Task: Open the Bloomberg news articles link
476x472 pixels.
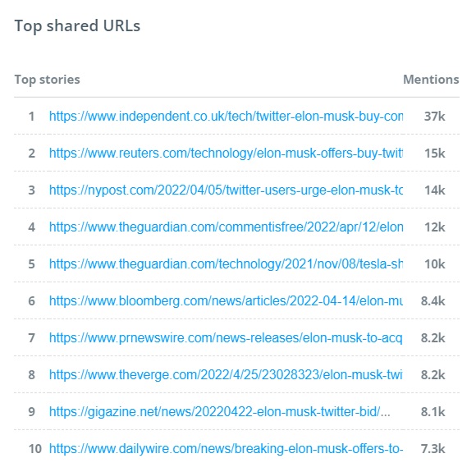Action: 226,301
